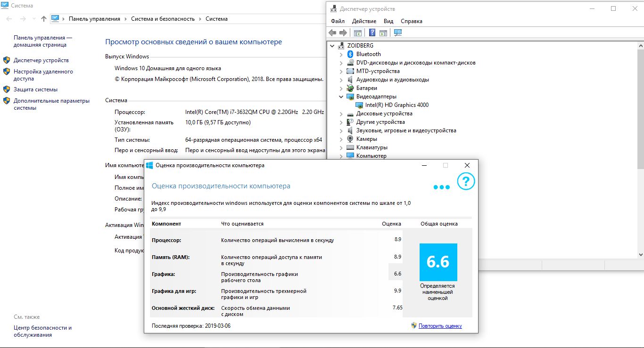This screenshot has width=644, height=348.
Task: Open dropdown arrow after Система и безопасность breadcrumb
Action: pos(200,19)
